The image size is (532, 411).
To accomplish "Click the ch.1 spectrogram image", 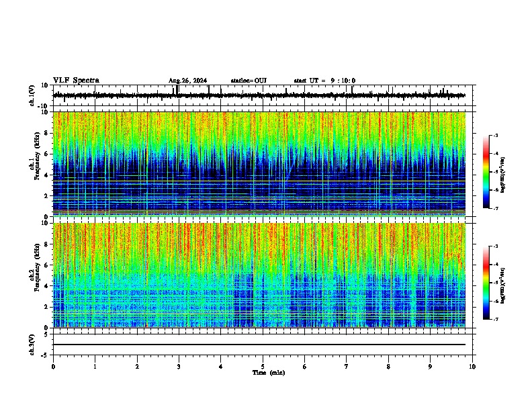I will (x=259, y=164).
